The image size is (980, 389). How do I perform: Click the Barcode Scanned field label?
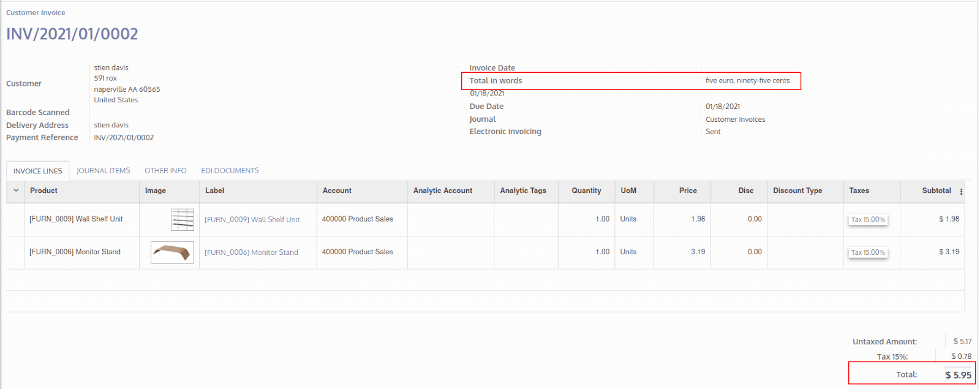click(38, 113)
